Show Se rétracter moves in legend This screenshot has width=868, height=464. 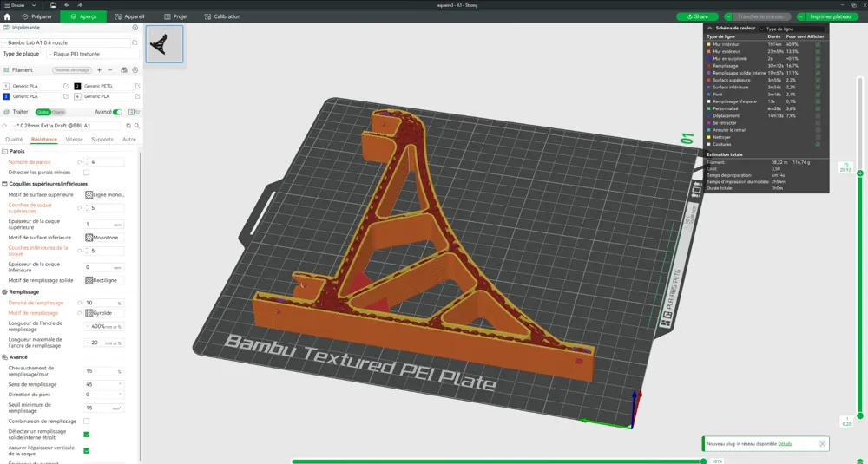coord(818,123)
